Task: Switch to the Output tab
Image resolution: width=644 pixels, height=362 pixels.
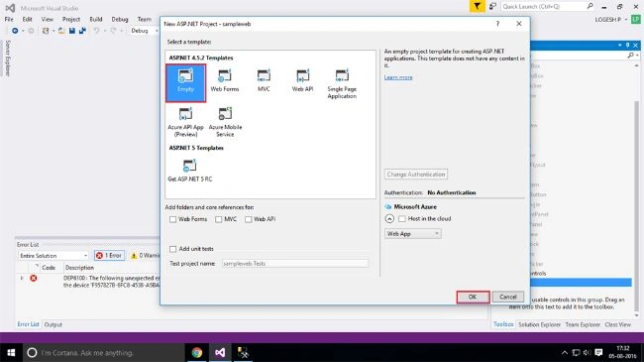Action: tap(53, 324)
